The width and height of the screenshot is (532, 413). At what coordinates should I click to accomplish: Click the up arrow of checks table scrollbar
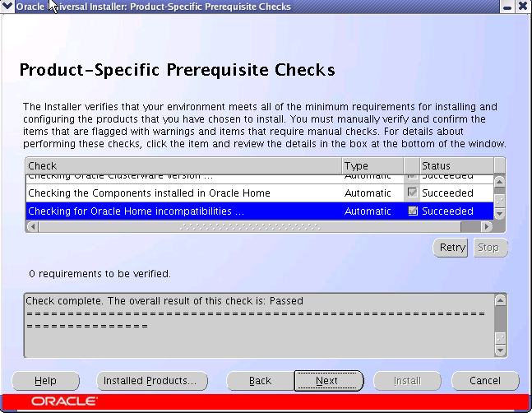click(499, 182)
